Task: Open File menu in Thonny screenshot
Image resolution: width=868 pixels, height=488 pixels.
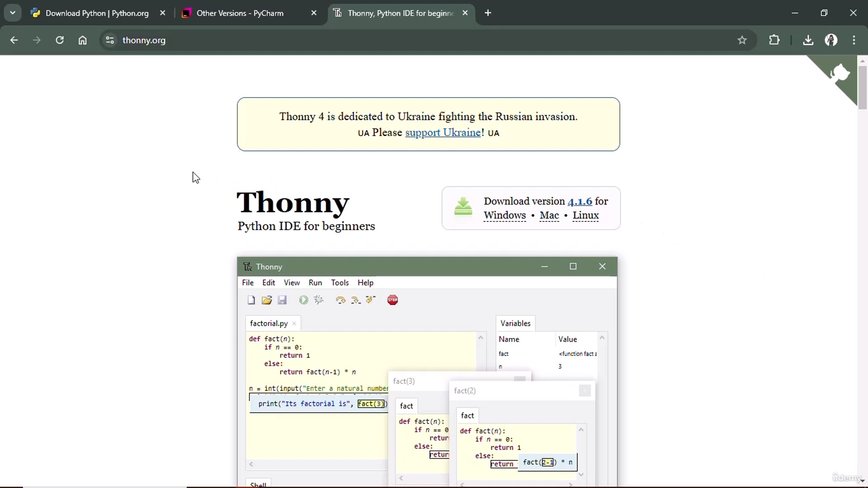Action: 248,283
